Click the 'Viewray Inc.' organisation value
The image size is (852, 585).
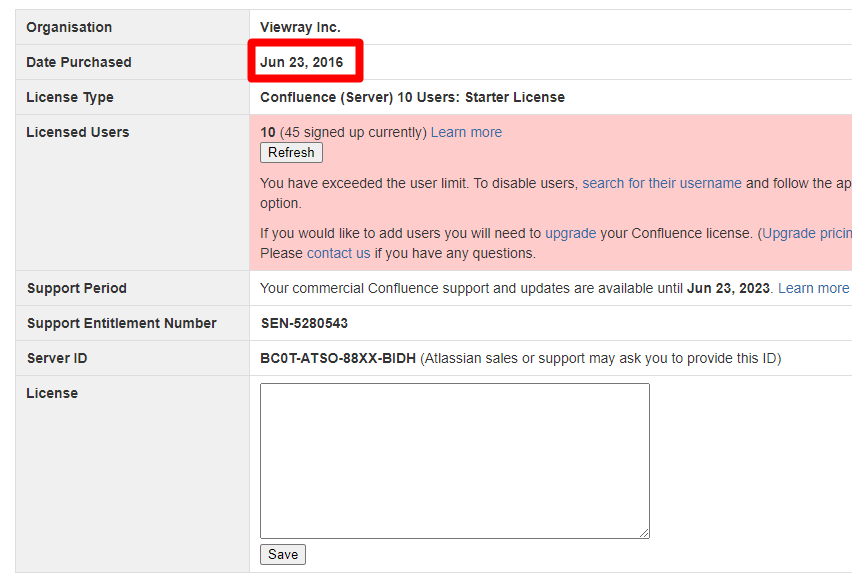coord(300,27)
